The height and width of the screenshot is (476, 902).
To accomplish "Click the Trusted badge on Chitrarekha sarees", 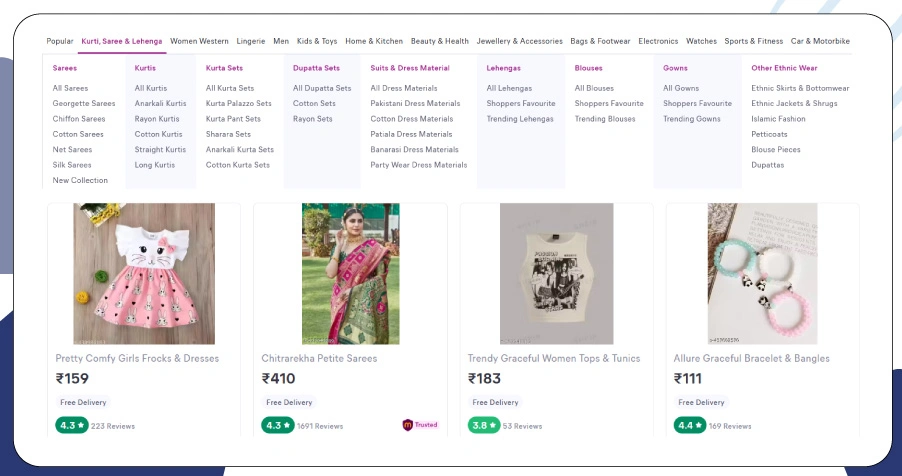I will tap(420, 425).
